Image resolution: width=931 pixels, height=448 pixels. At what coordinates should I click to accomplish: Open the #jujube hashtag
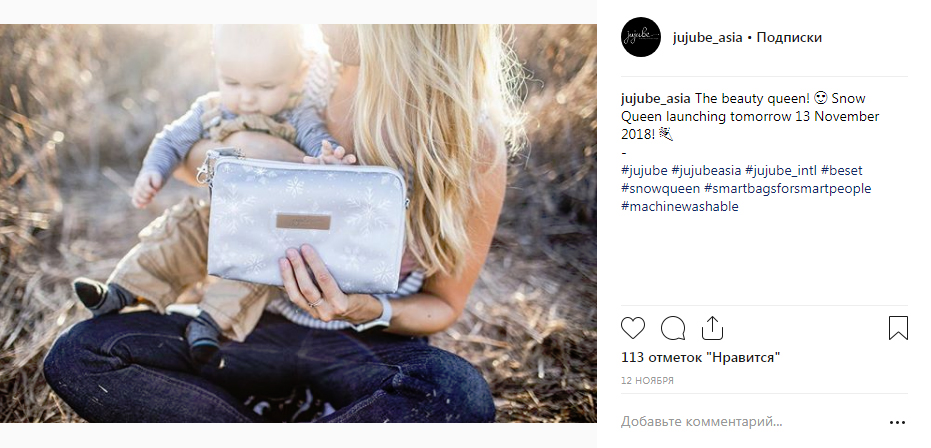[644, 171]
